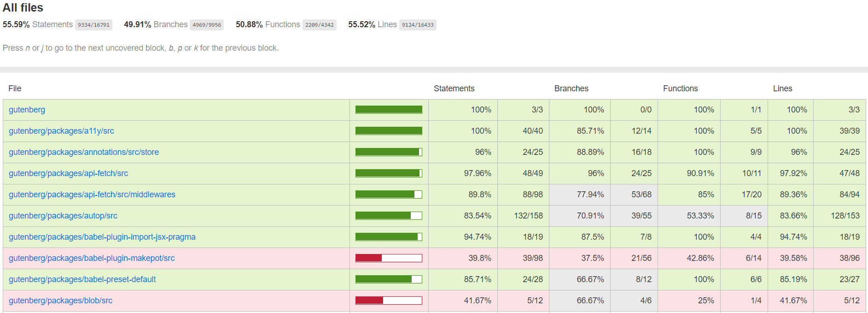Click the 38/96 lines cell
Viewport: 868px width, 313px height.
(839, 258)
